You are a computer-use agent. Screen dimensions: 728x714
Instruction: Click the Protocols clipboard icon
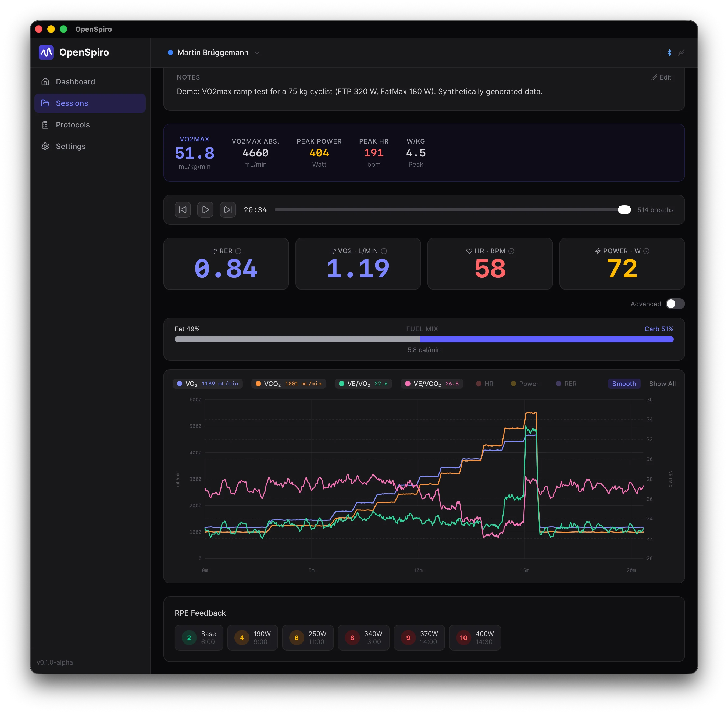click(45, 124)
